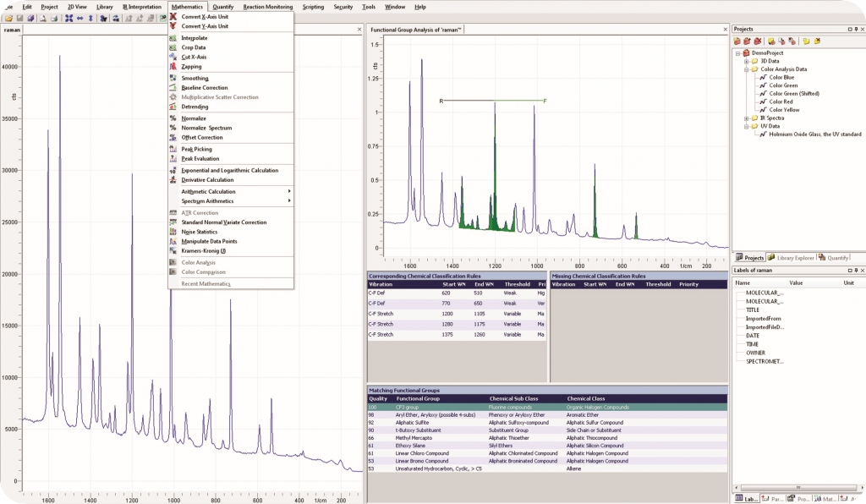Select the CF3 group matching row

(547, 408)
